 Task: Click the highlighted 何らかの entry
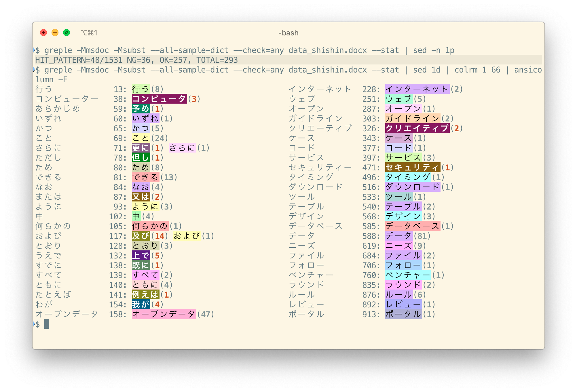pyautogui.click(x=150, y=226)
